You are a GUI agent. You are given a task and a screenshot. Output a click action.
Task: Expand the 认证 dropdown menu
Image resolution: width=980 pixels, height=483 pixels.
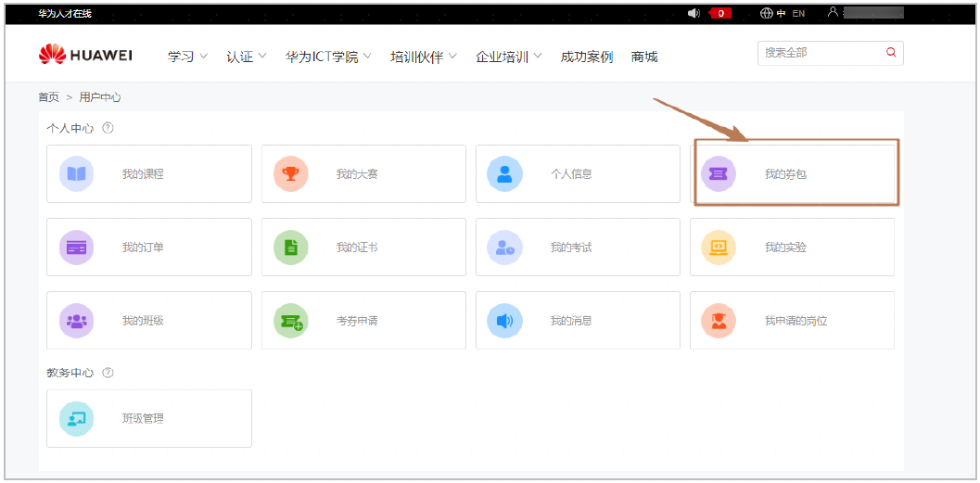(247, 57)
